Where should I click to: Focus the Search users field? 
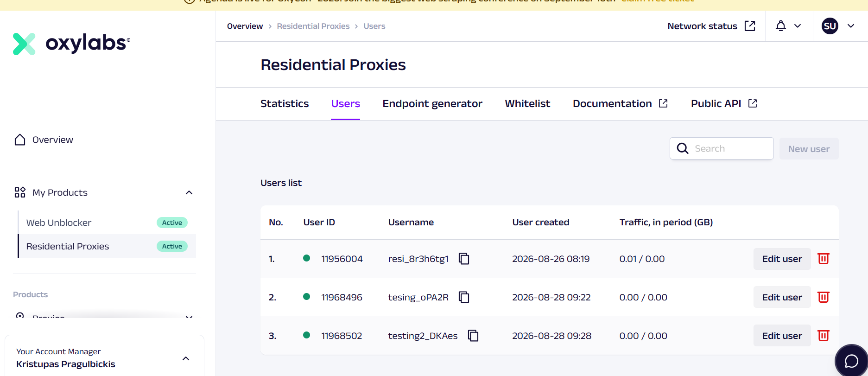click(x=722, y=148)
